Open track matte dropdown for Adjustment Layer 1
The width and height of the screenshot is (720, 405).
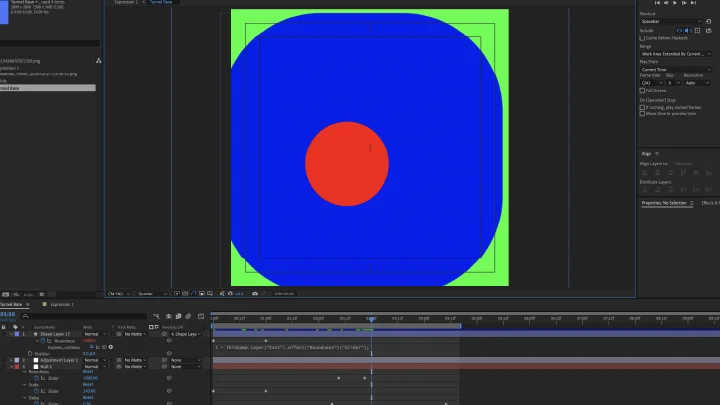[x=135, y=360]
